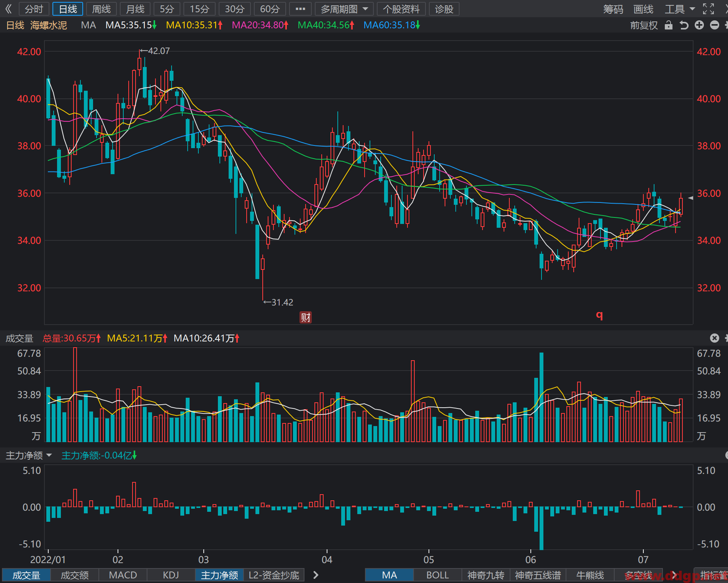This screenshot has width=728, height=583.
Task: Open the 工具 tools dropdown
Action: click(680, 9)
